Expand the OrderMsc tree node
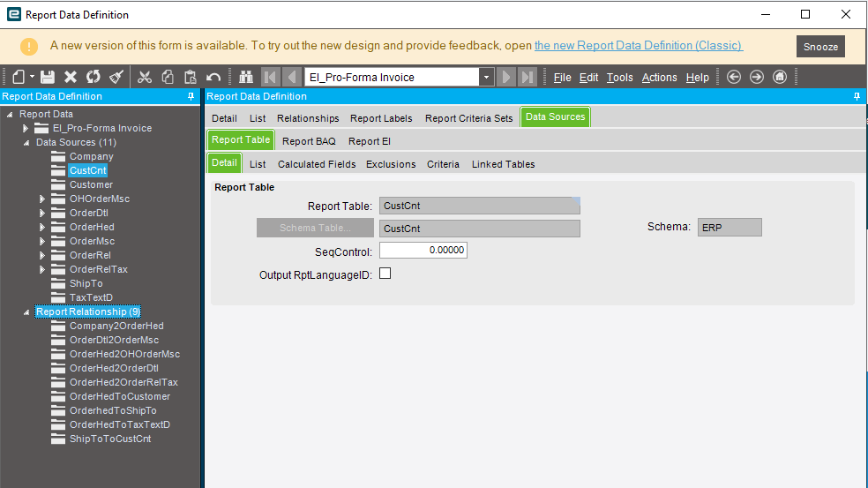Viewport: 868px width, 488px height. click(x=42, y=241)
